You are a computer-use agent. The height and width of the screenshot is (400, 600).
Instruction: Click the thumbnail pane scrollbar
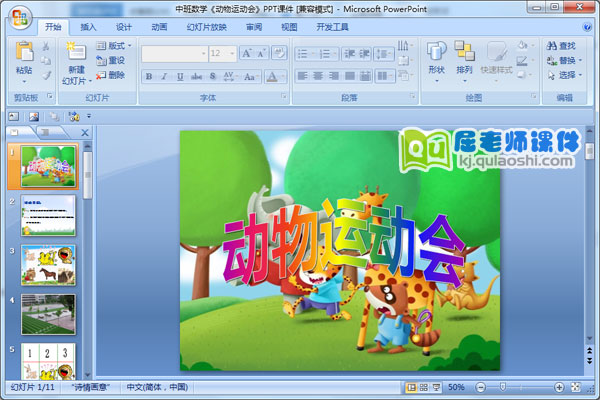[88, 175]
